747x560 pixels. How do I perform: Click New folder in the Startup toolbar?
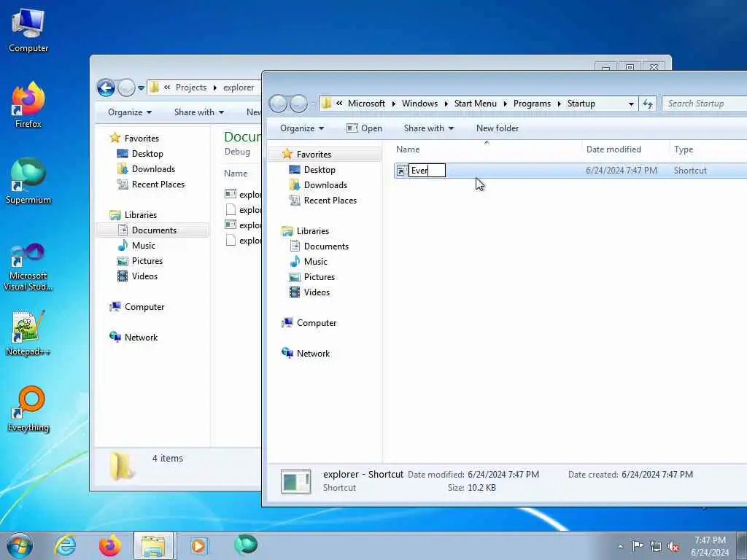(x=498, y=128)
